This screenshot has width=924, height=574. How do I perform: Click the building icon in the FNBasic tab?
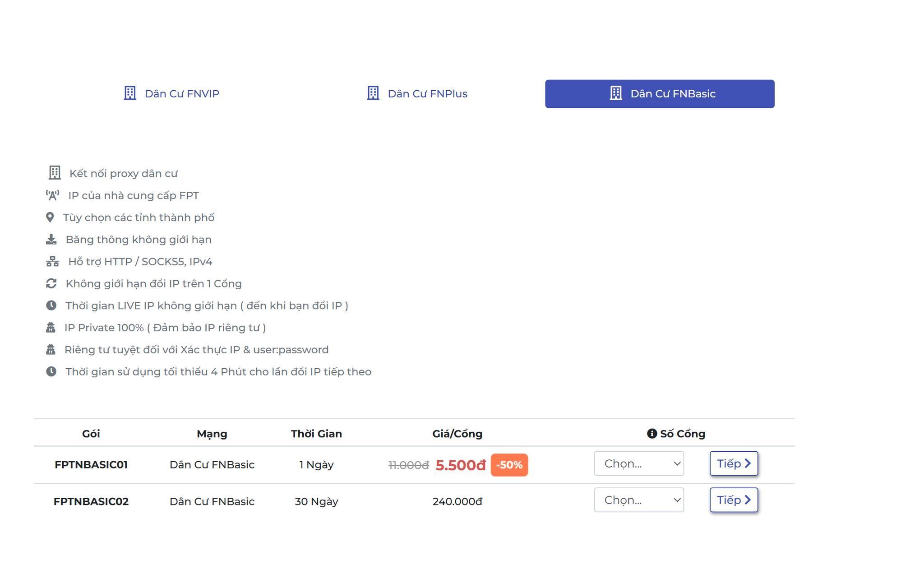coord(616,93)
